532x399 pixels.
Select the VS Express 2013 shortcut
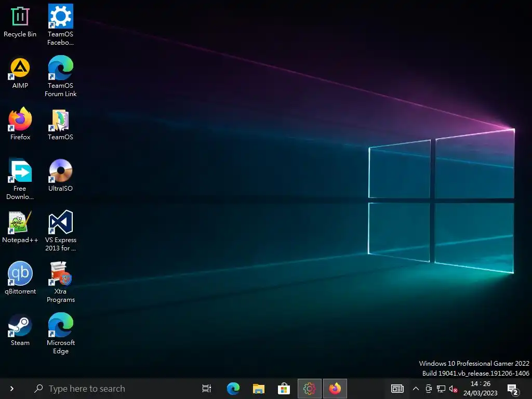pyautogui.click(x=60, y=231)
